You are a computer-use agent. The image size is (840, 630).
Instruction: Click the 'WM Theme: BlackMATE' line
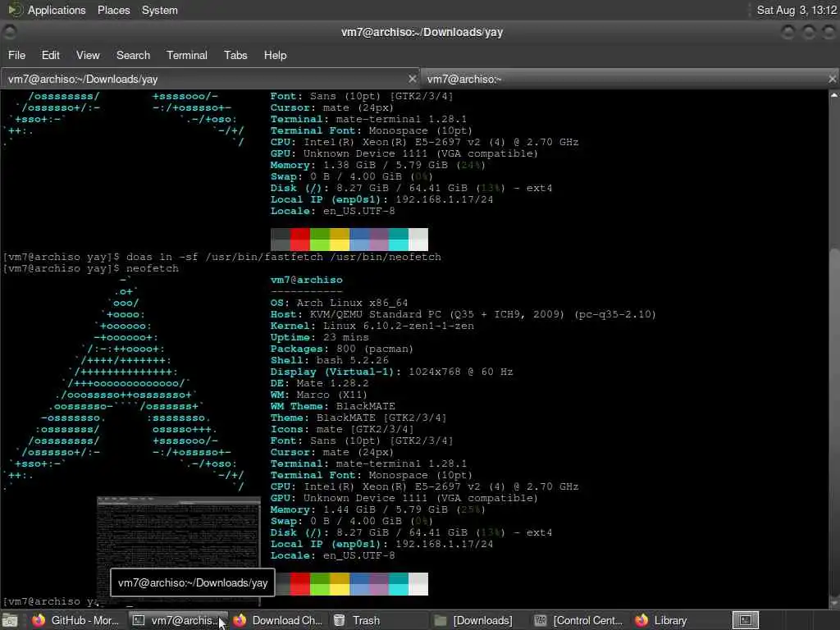click(x=332, y=407)
